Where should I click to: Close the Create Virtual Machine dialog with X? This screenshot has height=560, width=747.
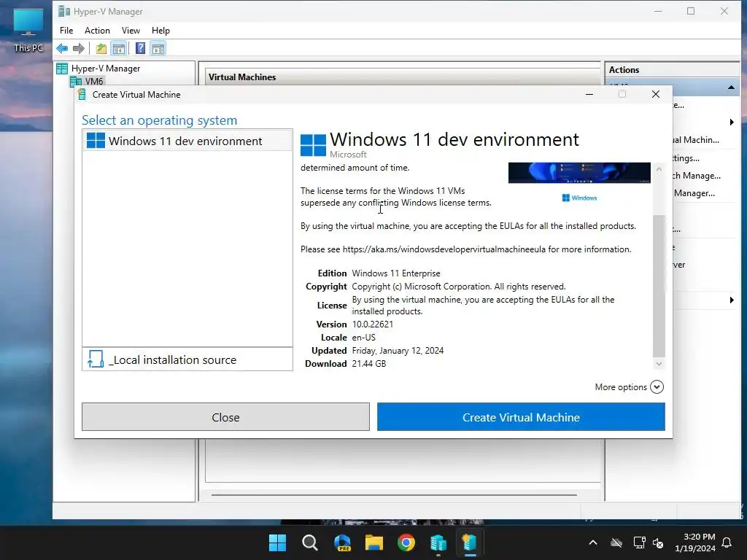(x=656, y=94)
